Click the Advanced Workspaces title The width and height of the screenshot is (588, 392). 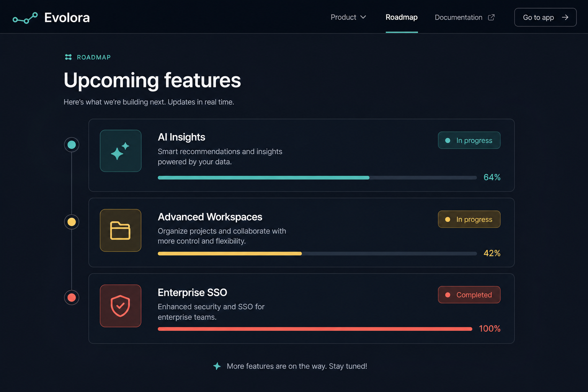coord(210,217)
